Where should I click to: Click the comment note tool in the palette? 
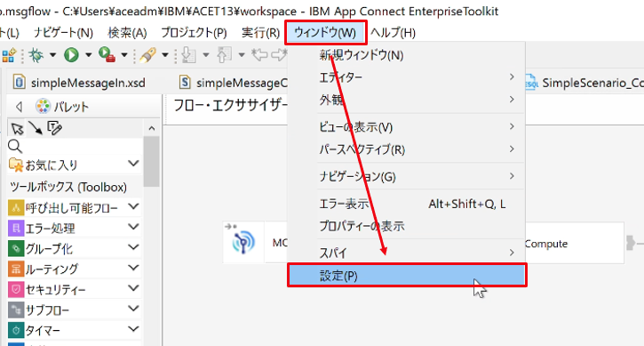(x=54, y=128)
